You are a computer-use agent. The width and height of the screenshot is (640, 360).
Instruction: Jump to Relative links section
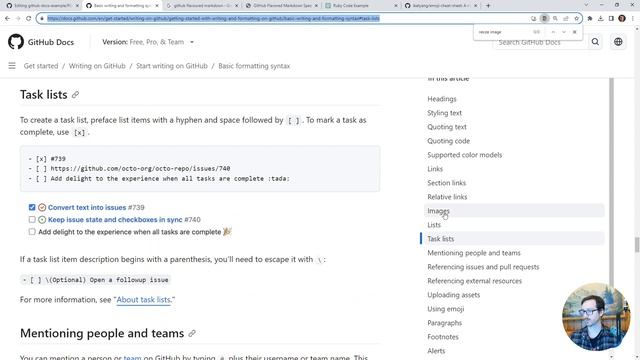point(447,197)
